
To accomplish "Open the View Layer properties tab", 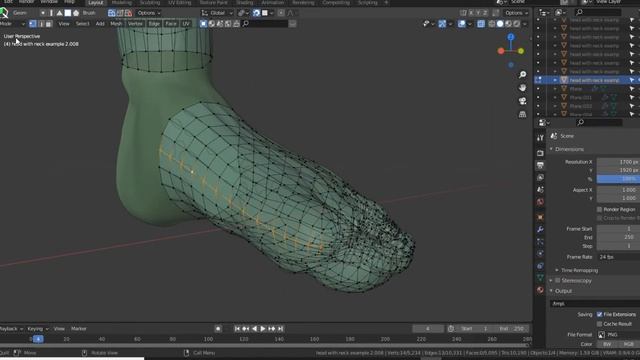I will tap(540, 178).
